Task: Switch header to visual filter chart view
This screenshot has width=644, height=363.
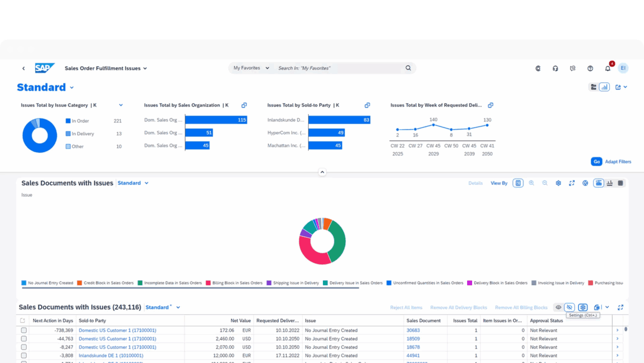Action: pos(604,87)
